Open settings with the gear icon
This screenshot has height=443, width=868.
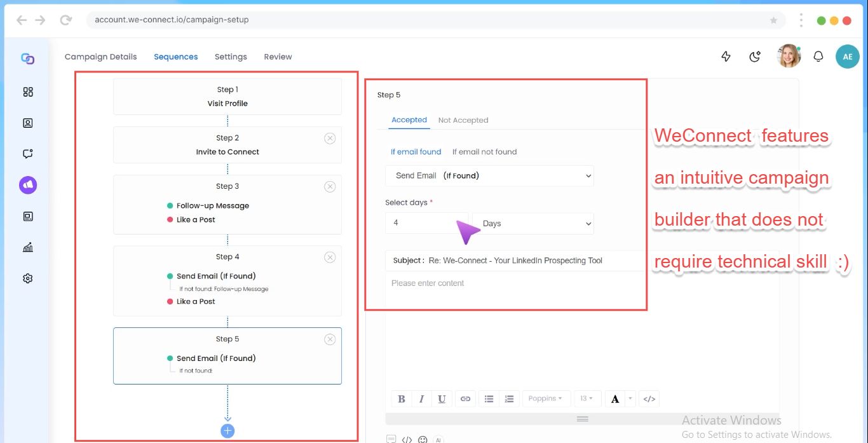(x=27, y=278)
